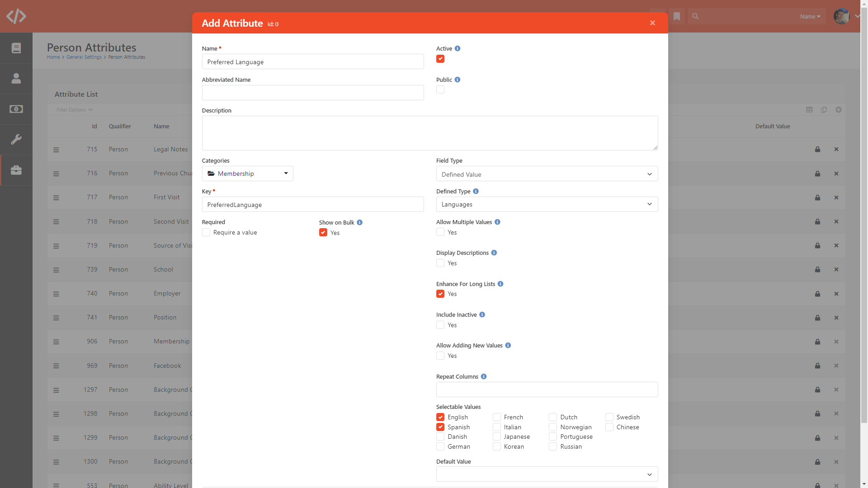Screen dimensions: 868x488
Task: Click the Abbreviated Name field
Action: click(313, 93)
